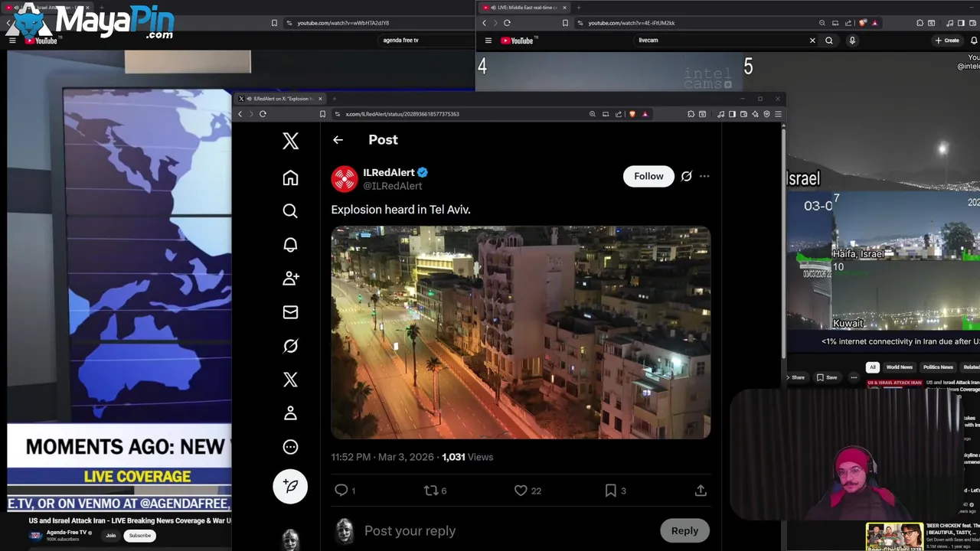Click Join button under Agenda-Free TV
This screenshot has width=980, height=551.
(111, 536)
